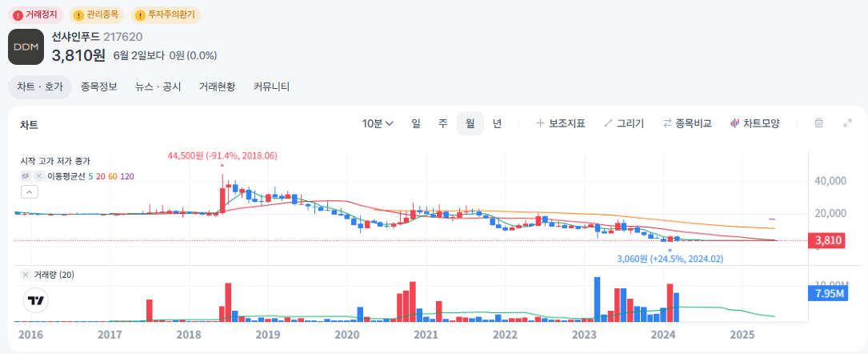Click the 차트모양 candlestick icon

pos(735,123)
